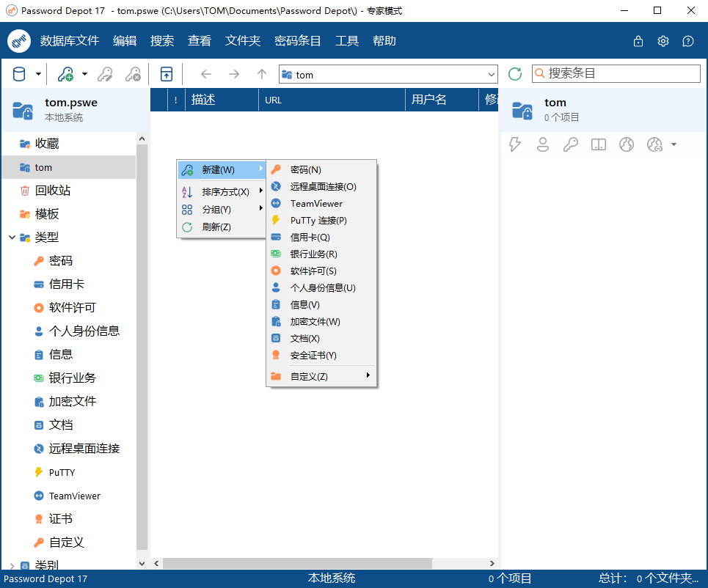
Task: Select 密码 type in sidebar
Action: (60, 261)
